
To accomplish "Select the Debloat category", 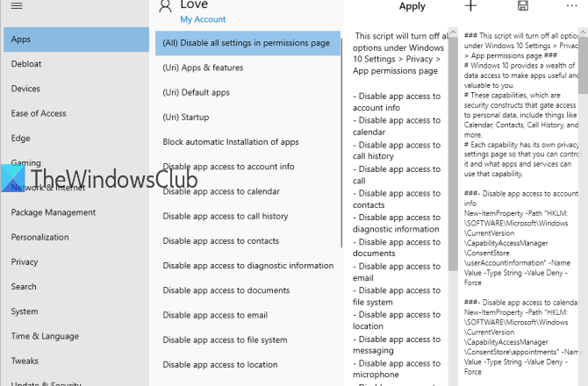I will [76, 64].
